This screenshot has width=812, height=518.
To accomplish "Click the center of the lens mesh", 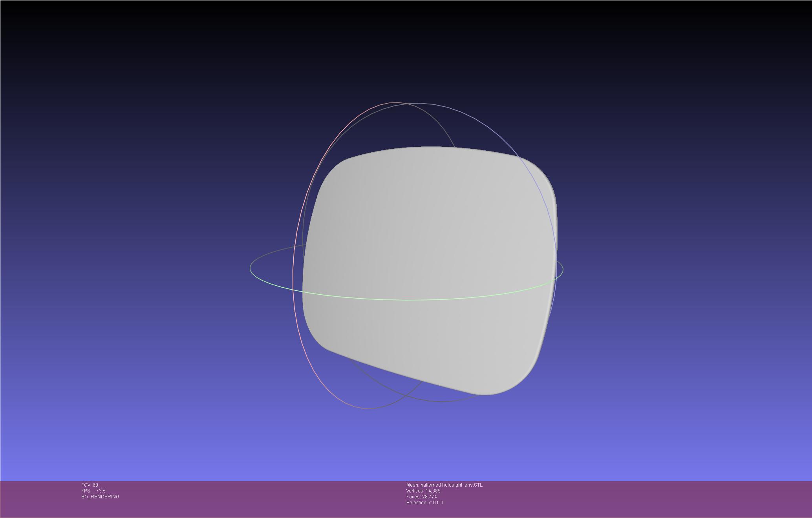I will point(430,271).
